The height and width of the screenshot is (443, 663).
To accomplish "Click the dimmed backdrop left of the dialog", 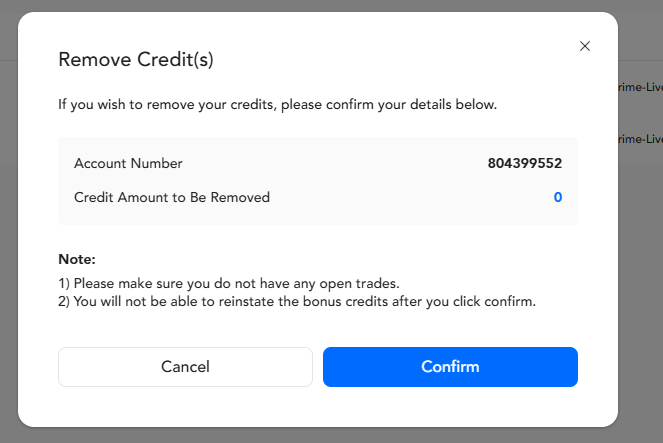I will 8,250.
